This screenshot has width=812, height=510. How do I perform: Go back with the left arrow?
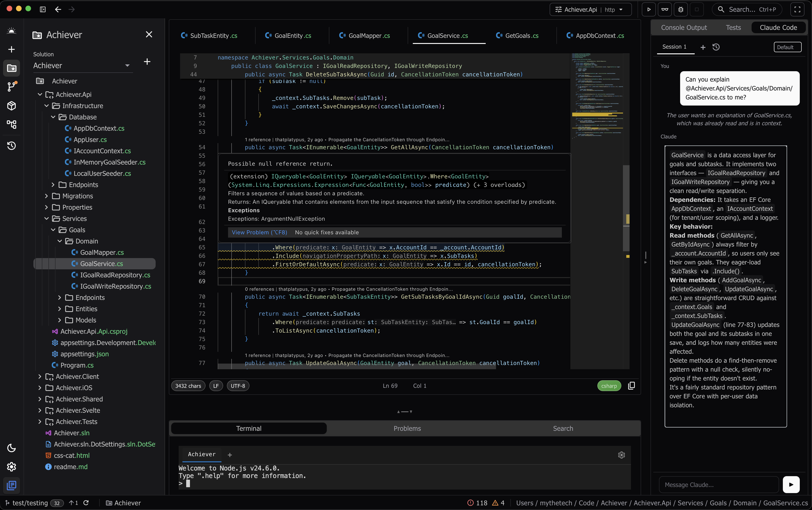pos(58,9)
